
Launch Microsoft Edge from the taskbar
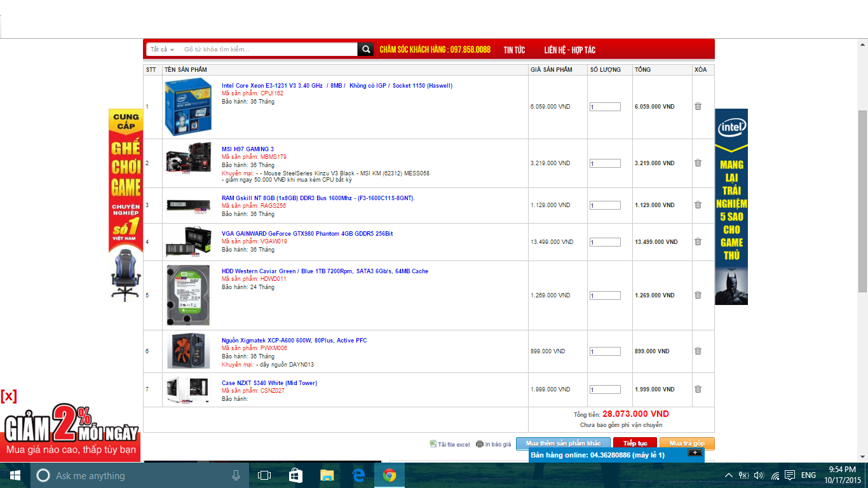[x=358, y=475]
